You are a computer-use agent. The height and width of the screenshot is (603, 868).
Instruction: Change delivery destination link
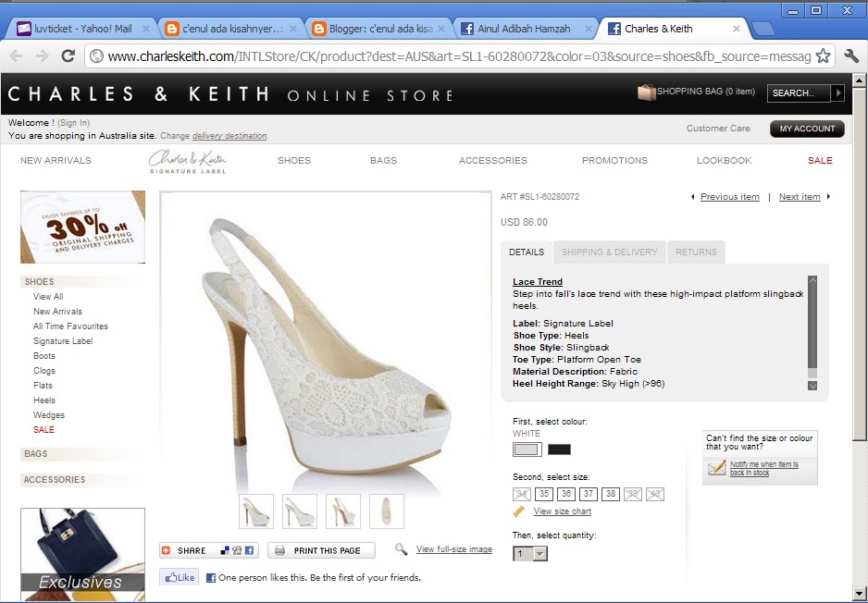tap(229, 136)
